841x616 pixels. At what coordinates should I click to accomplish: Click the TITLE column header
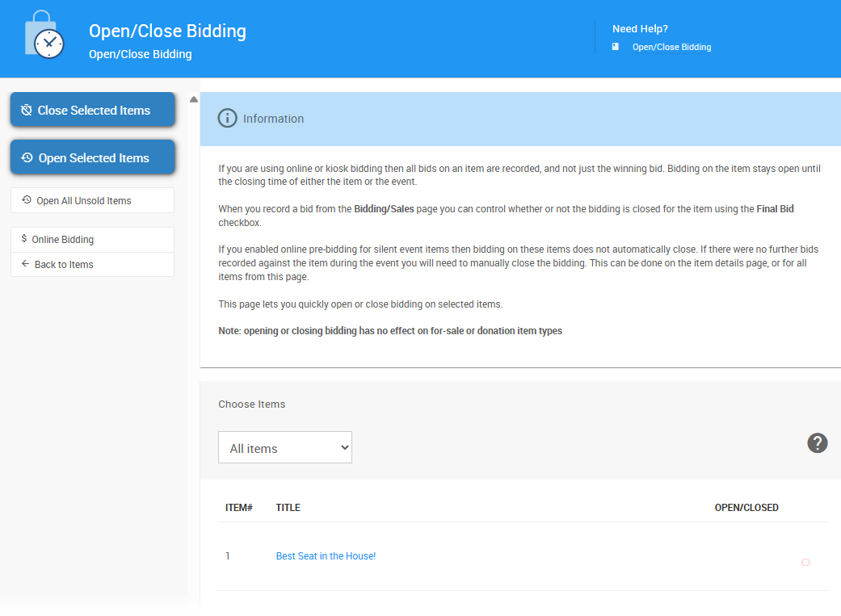tap(288, 508)
